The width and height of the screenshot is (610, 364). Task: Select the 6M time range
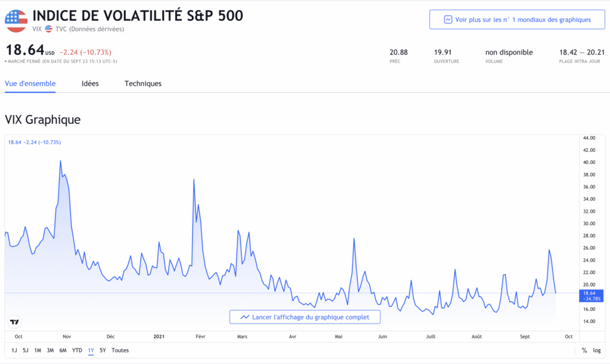63,350
